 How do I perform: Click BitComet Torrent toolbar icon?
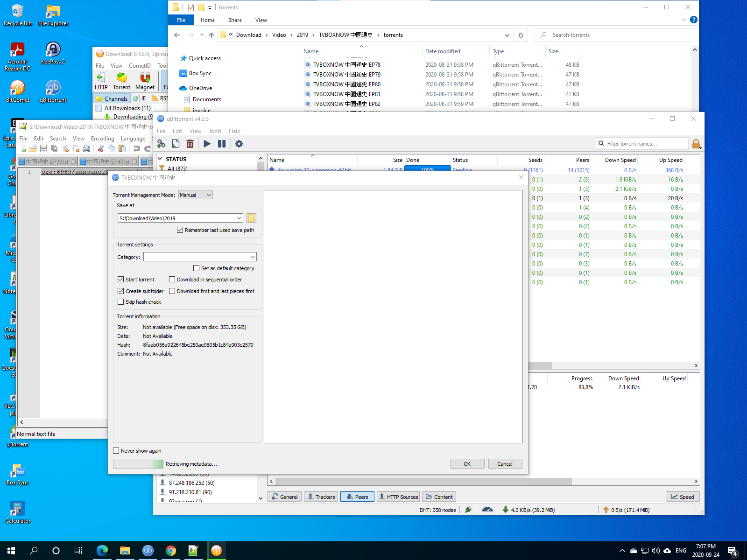click(122, 81)
